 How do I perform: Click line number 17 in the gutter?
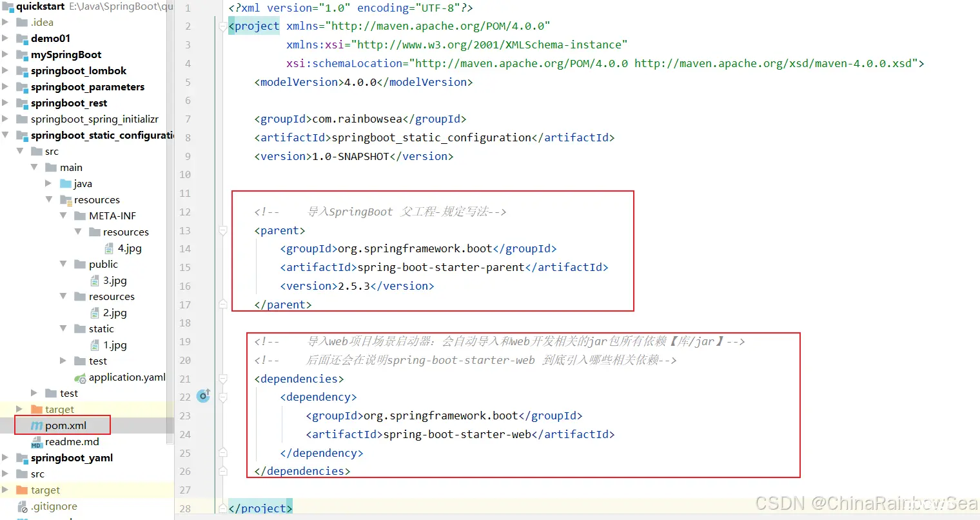pyautogui.click(x=185, y=305)
